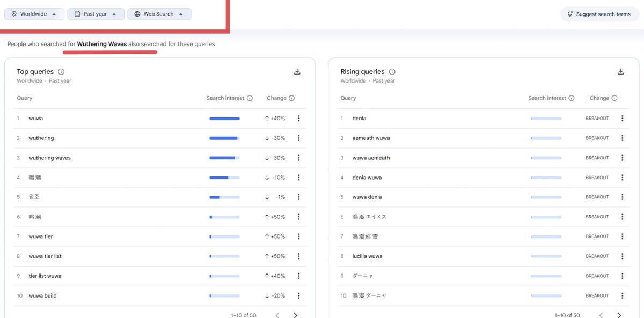Image resolution: width=644 pixels, height=318 pixels.
Task: Open more options for the ダーニャ row
Action: pyautogui.click(x=623, y=276)
